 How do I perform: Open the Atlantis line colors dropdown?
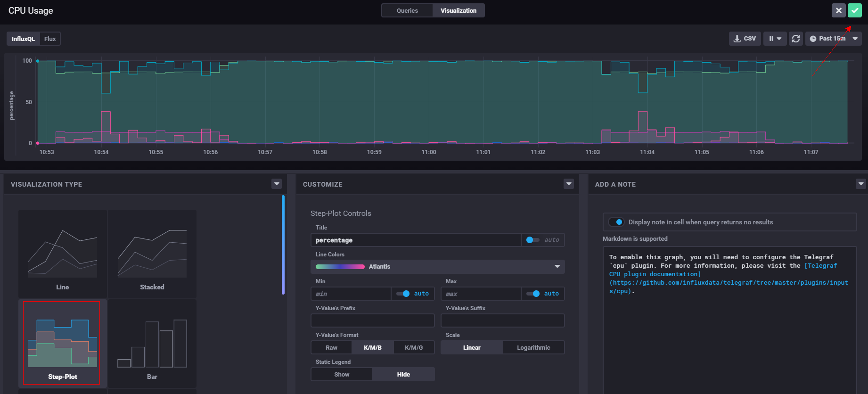(437, 267)
